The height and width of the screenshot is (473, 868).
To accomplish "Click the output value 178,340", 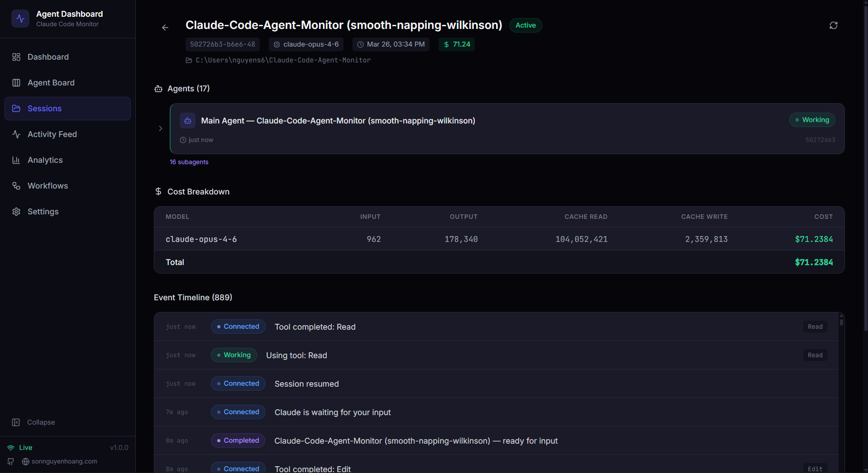I will [461, 239].
